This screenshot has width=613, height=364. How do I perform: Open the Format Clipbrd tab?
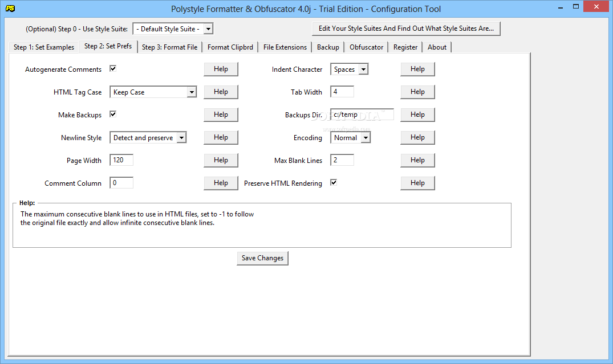(x=230, y=47)
